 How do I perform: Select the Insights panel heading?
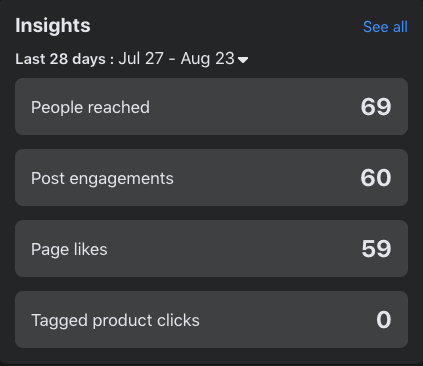(x=53, y=25)
